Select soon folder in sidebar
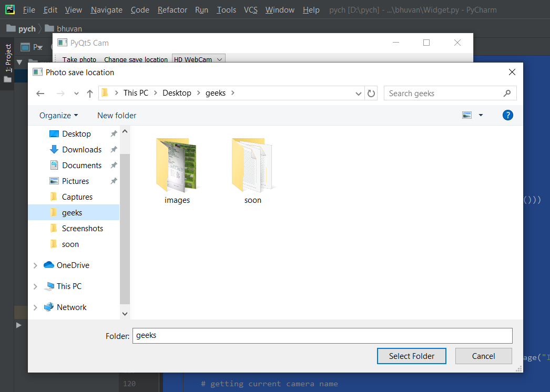The height and width of the screenshot is (392, 550). point(70,244)
